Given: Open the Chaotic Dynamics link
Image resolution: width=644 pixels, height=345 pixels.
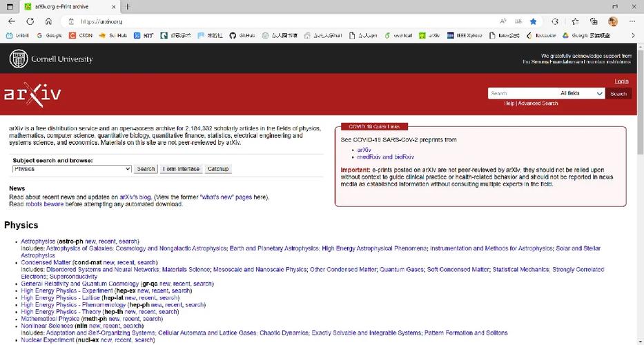Looking at the screenshot, I should tap(284, 333).
